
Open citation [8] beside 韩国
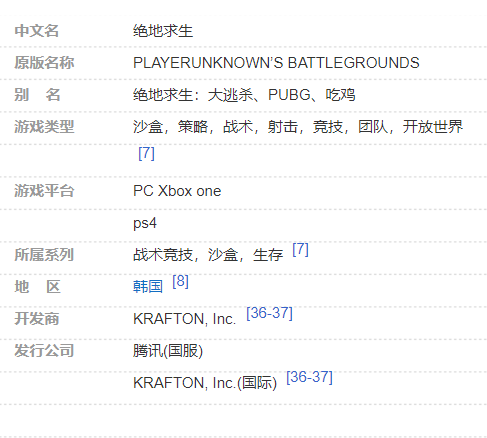tap(180, 281)
